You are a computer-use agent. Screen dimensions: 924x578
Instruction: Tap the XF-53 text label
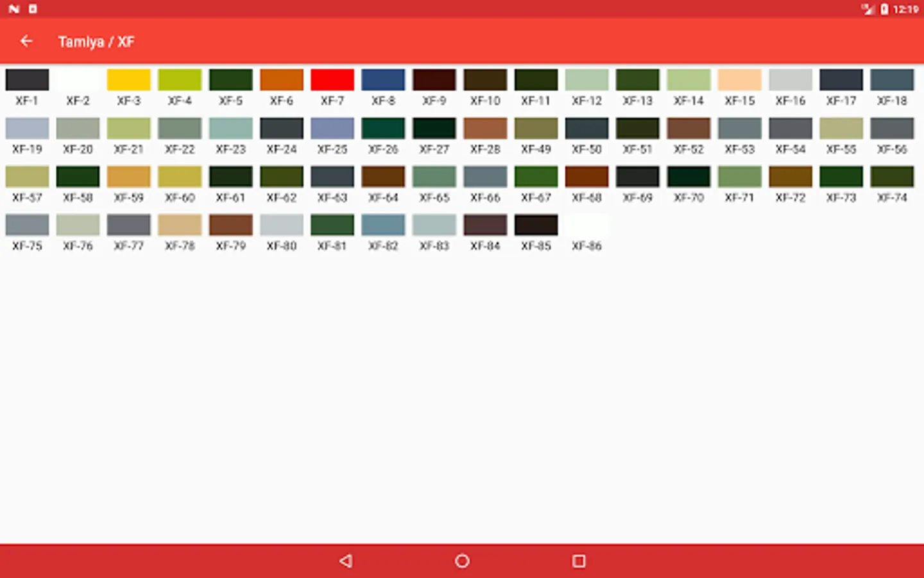pos(740,149)
